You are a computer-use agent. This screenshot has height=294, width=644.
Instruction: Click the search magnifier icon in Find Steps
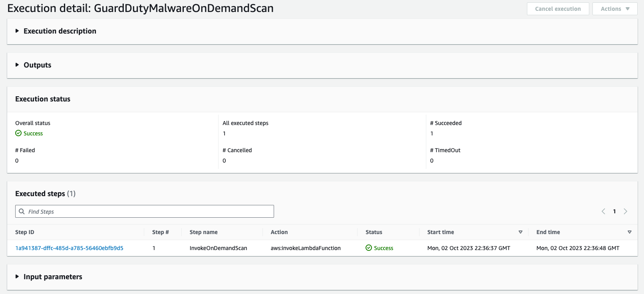coord(22,211)
